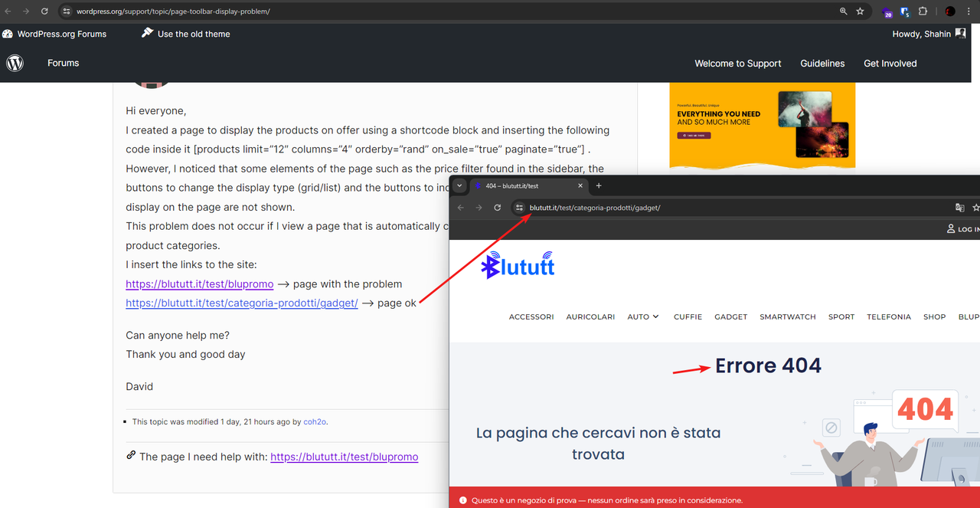
Task: Open the blue shield extension icon
Action: point(905,12)
